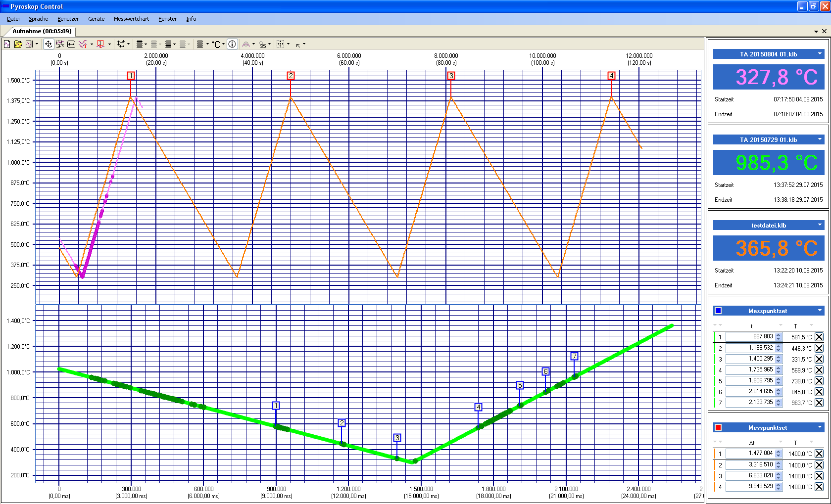Viewport: 831px width, 504px height.
Task: Click the 365,8 °C temperature display
Action: coord(768,248)
